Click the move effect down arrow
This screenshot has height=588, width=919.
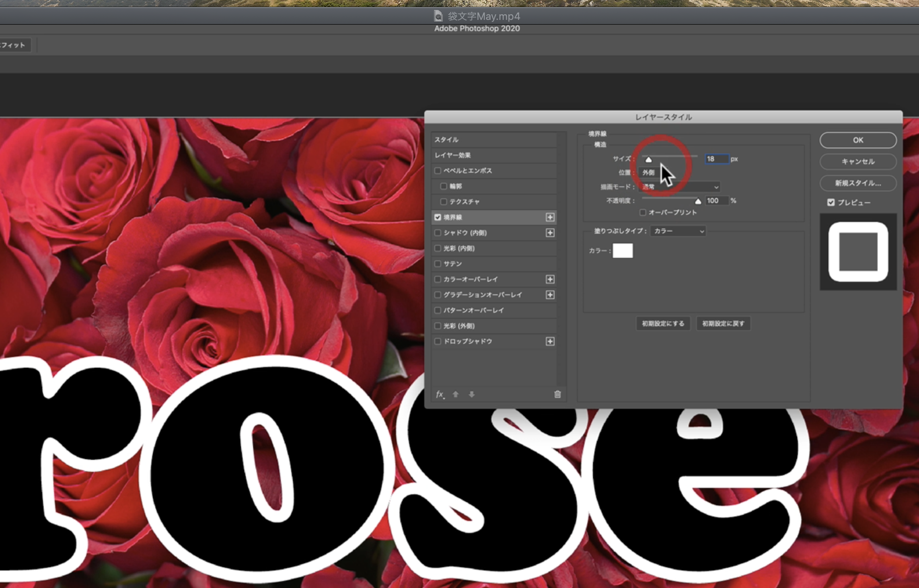[471, 394]
